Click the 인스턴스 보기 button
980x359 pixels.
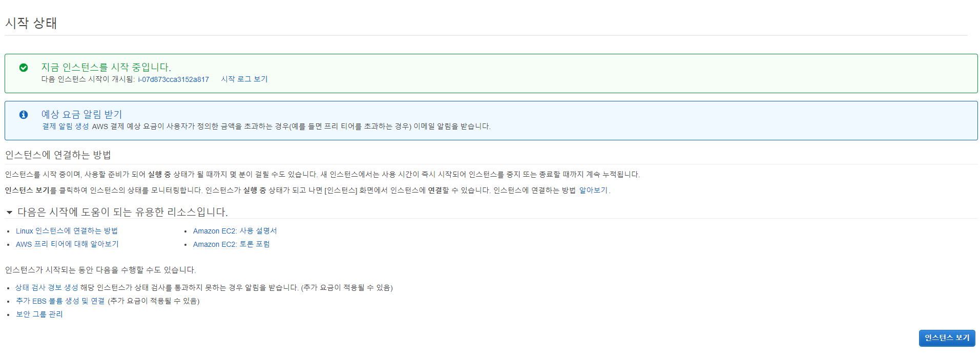(x=947, y=338)
